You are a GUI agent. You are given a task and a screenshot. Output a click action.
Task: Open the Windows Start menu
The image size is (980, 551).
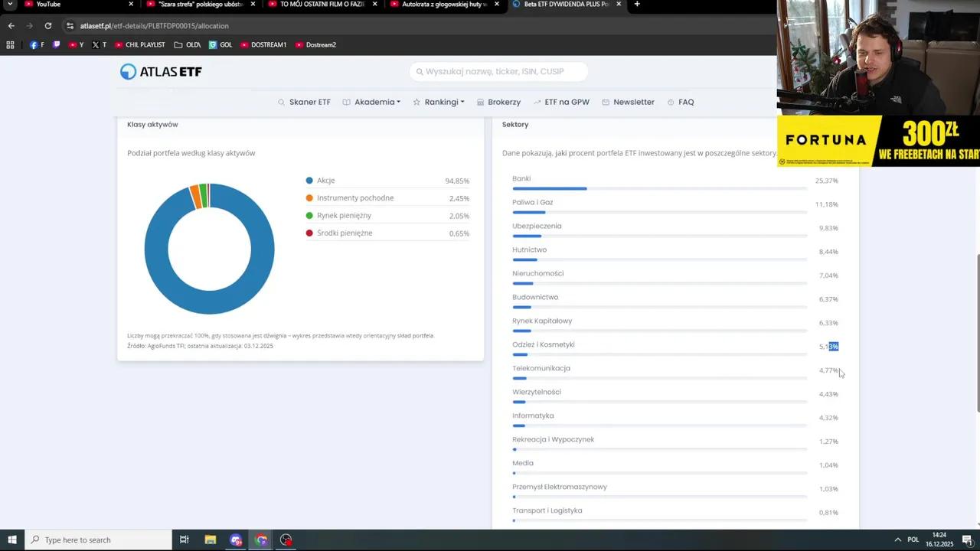click(x=12, y=540)
